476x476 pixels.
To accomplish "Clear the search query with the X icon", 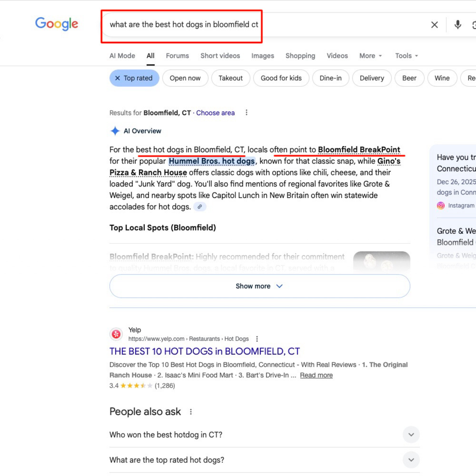I will point(434,25).
